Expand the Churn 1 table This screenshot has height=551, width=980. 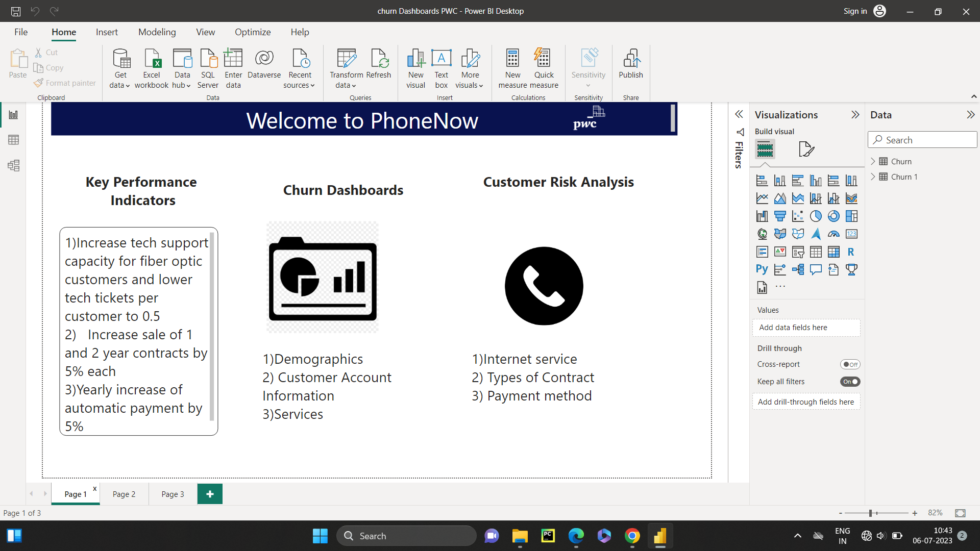874,177
